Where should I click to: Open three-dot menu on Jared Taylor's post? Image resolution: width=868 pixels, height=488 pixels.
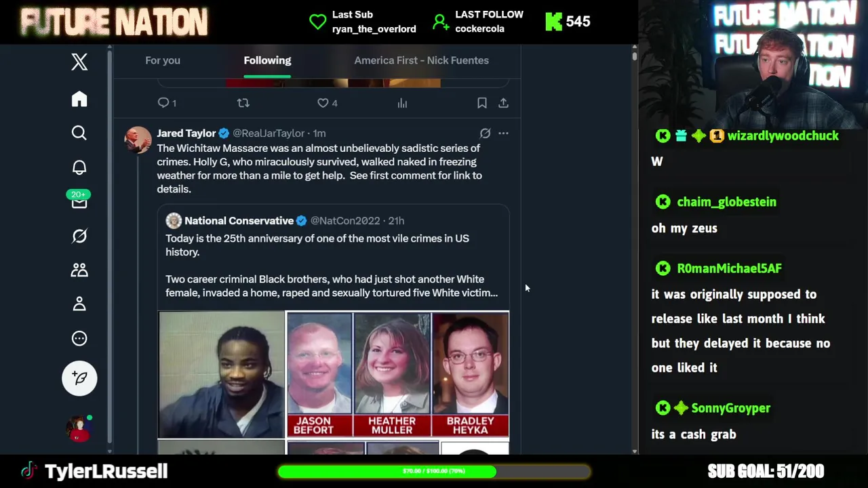503,134
